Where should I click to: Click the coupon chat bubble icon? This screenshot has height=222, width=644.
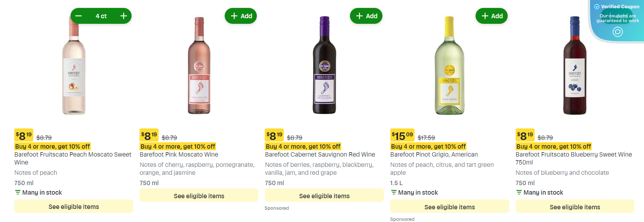(x=617, y=32)
